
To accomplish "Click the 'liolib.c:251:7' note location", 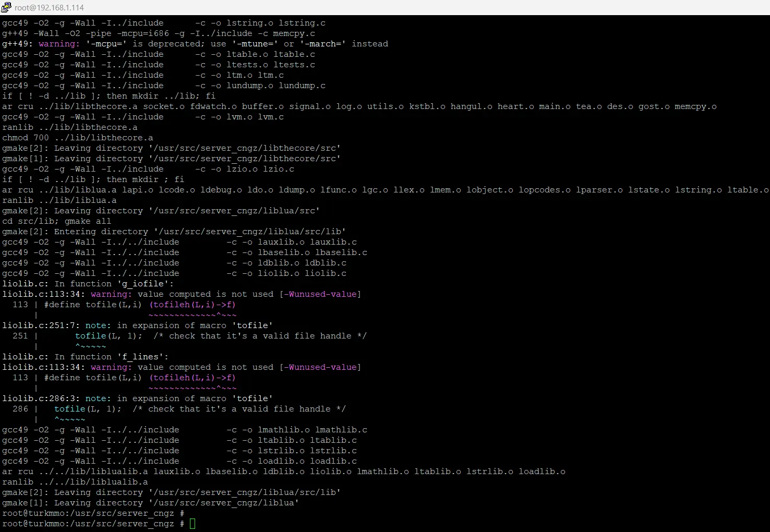I will pyautogui.click(x=41, y=325).
